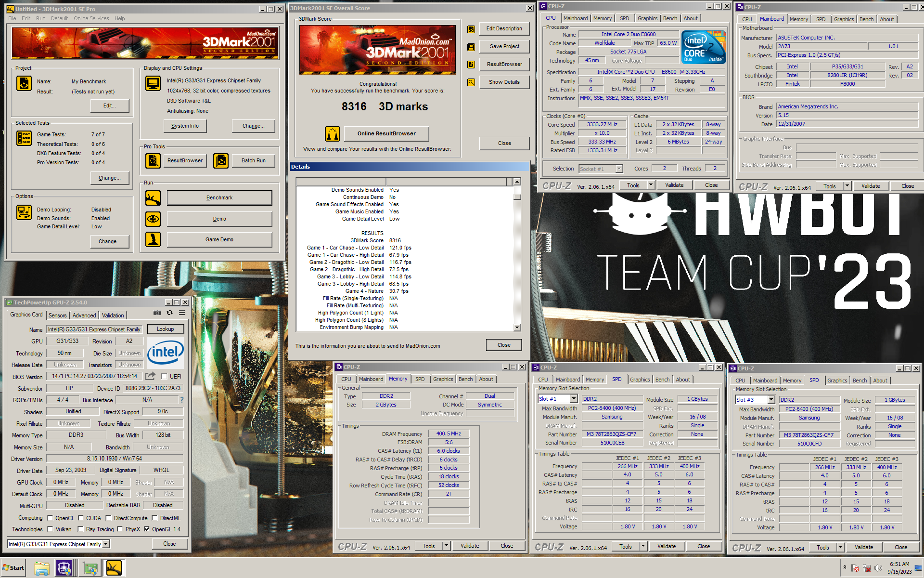Click the Show Details button

point(504,82)
